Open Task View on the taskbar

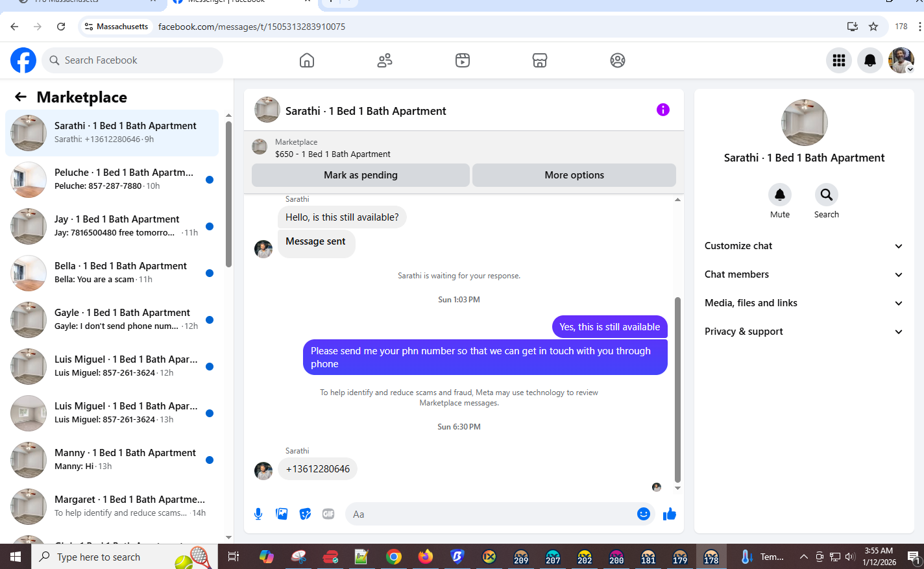point(234,557)
